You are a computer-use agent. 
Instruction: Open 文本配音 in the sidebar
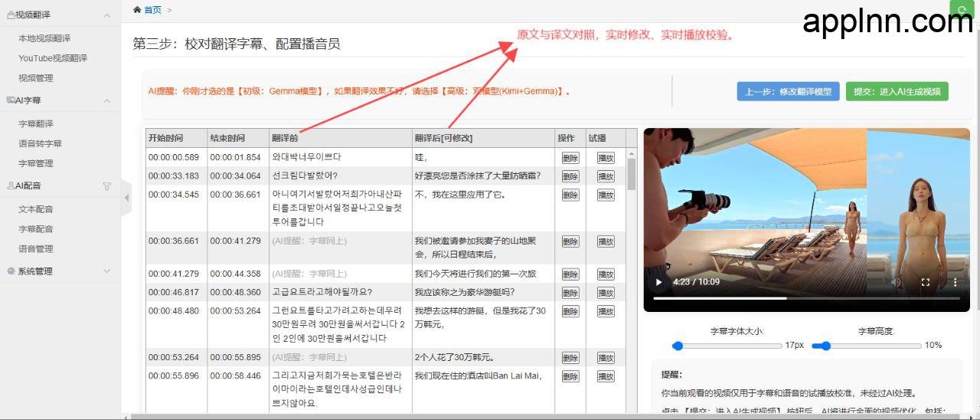(x=36, y=209)
